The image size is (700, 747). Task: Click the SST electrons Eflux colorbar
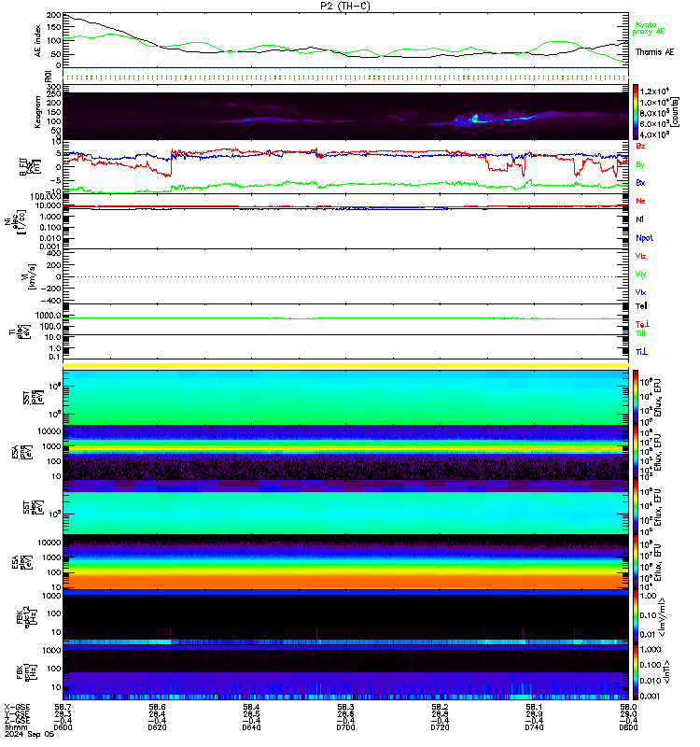click(636, 507)
